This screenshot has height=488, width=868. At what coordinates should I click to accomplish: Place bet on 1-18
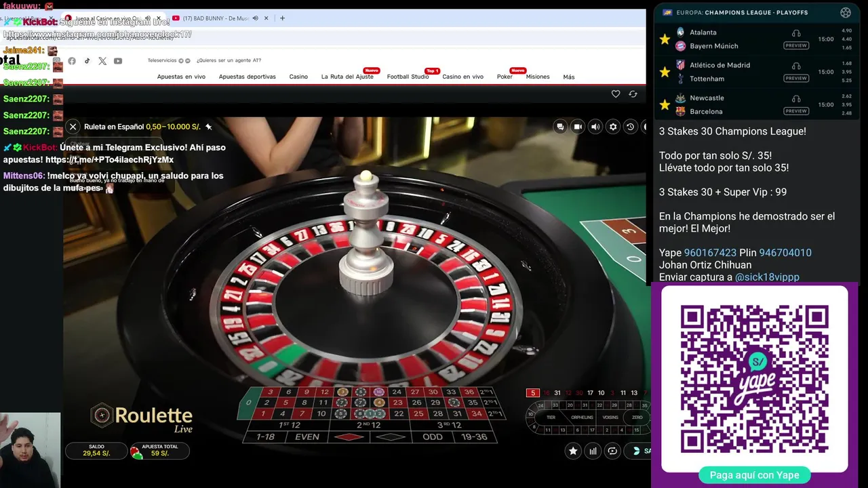(x=265, y=437)
